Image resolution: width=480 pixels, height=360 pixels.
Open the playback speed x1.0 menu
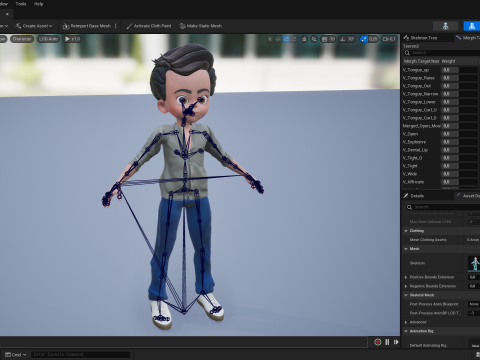(72, 39)
